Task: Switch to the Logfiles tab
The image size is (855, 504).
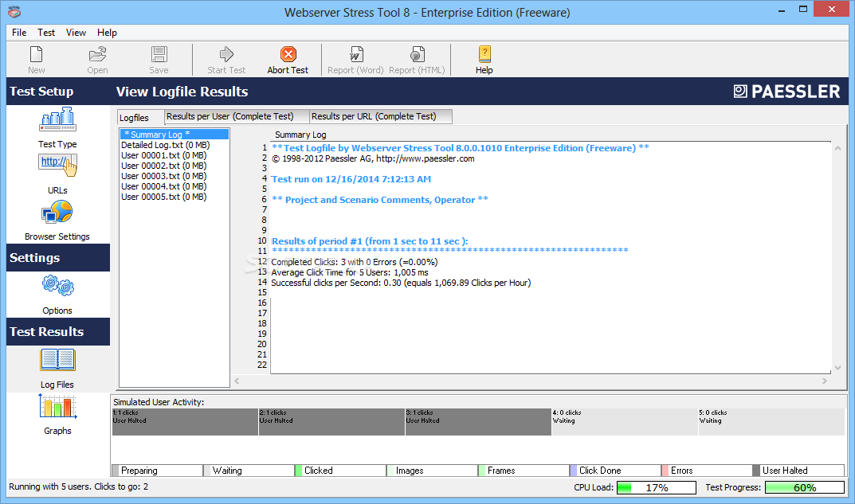Action: click(x=141, y=118)
